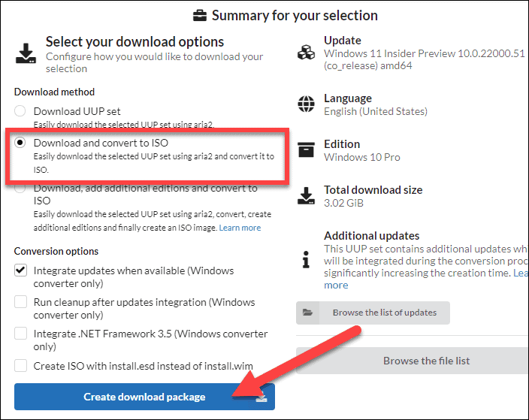
Task: Click the Create download package button
Action: 144,397
